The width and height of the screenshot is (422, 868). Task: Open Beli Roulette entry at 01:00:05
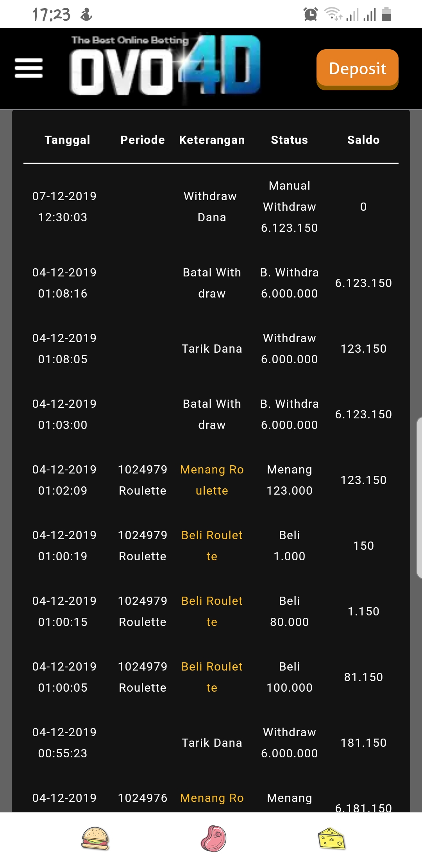point(212,677)
